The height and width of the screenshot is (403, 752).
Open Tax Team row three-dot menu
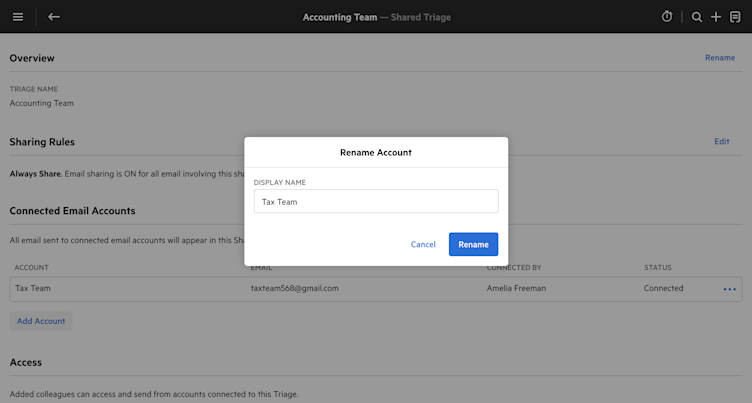coord(729,289)
